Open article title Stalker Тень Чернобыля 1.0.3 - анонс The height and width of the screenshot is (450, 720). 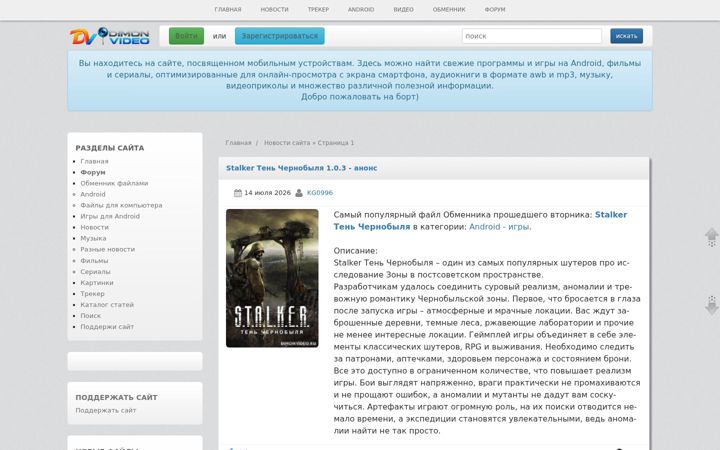coord(301,168)
